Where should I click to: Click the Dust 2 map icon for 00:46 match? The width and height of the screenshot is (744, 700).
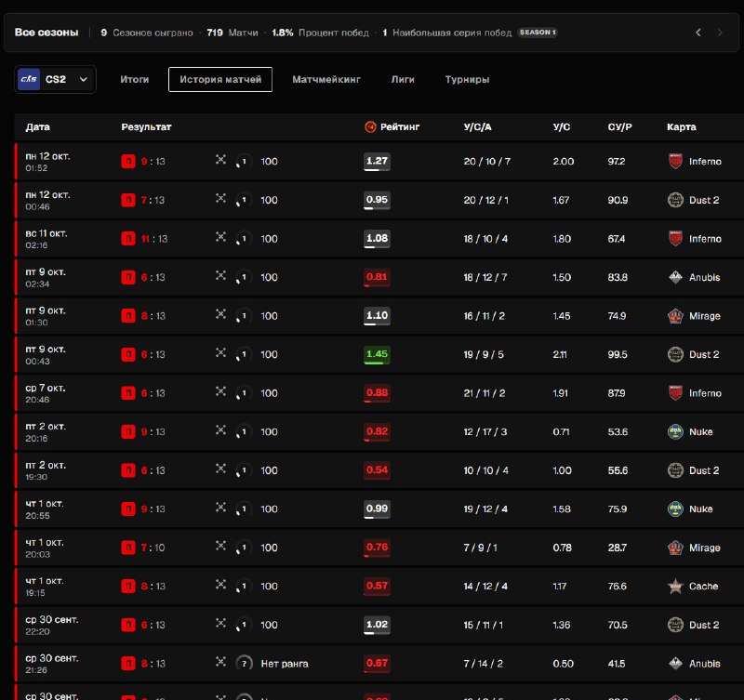(675, 200)
